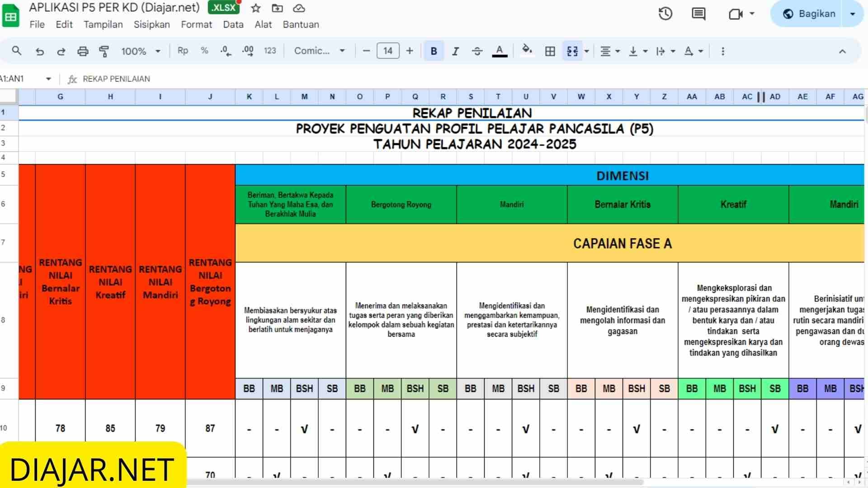Open text rotation dropdown
This screenshot has width=868, height=488.
(x=693, y=51)
